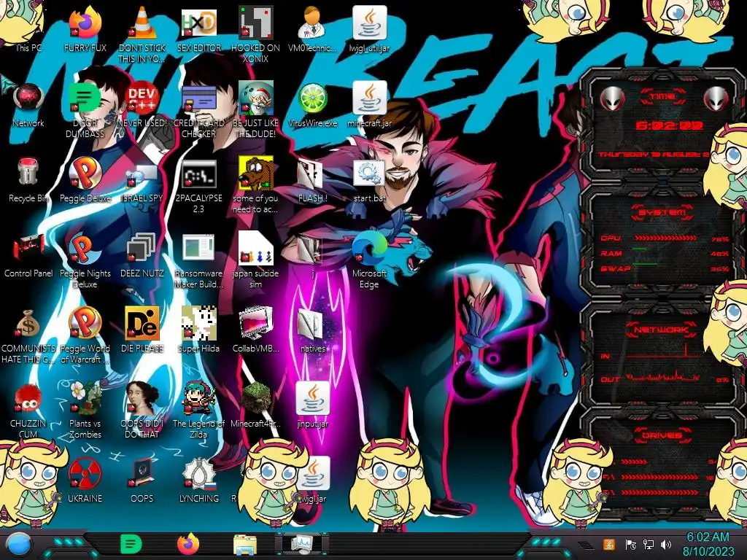Click the NETWORK header in the widget
747x560 pixels.
[x=662, y=330]
